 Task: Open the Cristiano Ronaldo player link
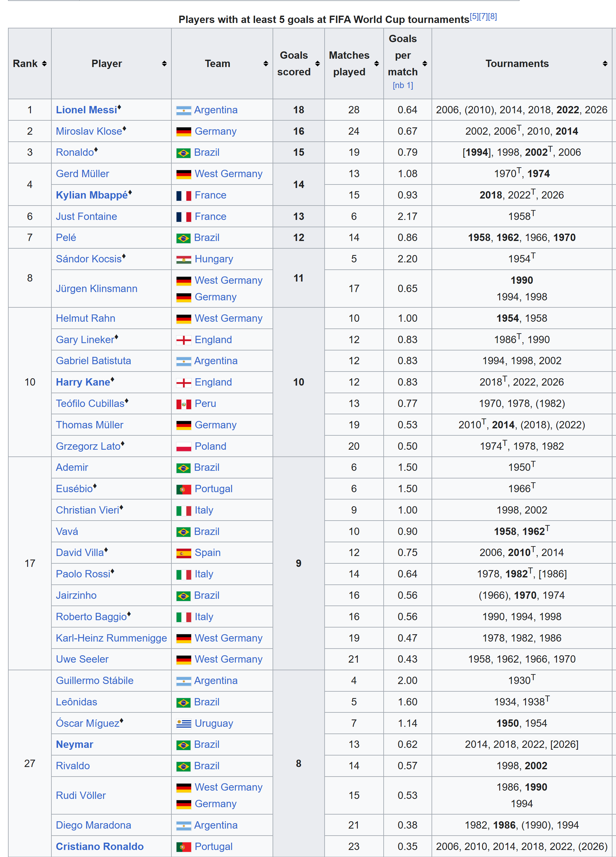pos(100,846)
